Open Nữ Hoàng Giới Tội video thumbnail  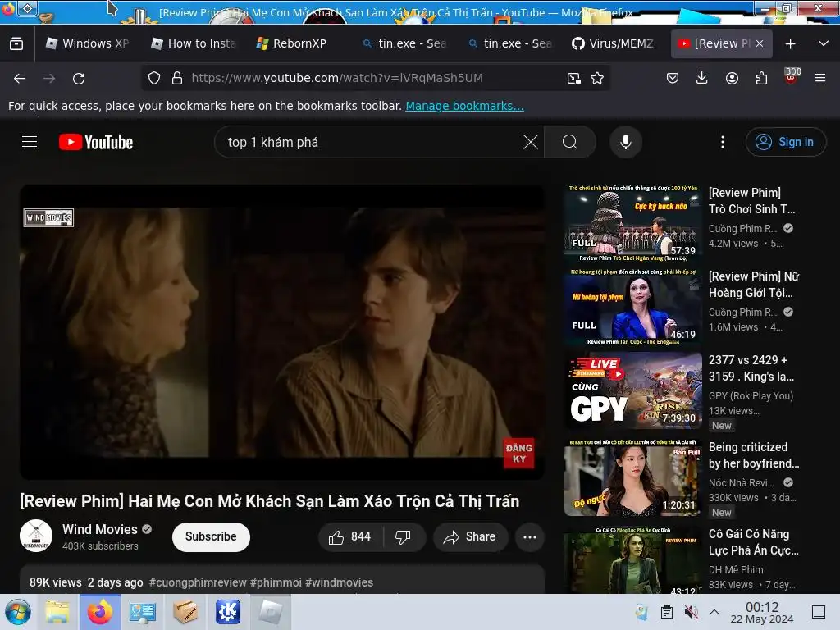click(633, 307)
